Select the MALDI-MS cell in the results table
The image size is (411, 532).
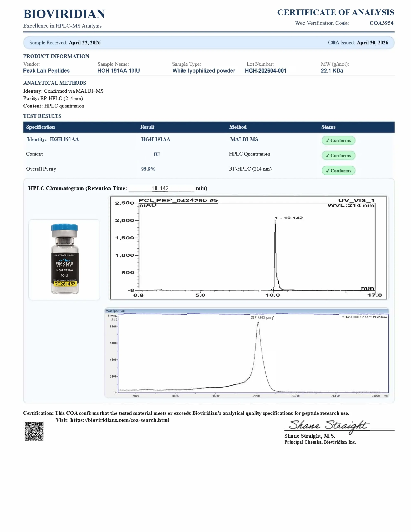pyautogui.click(x=244, y=139)
